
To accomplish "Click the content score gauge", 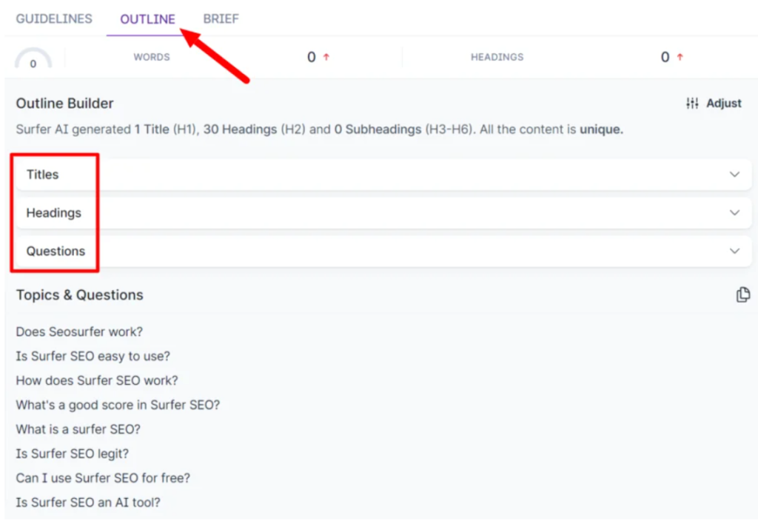I will coord(33,59).
